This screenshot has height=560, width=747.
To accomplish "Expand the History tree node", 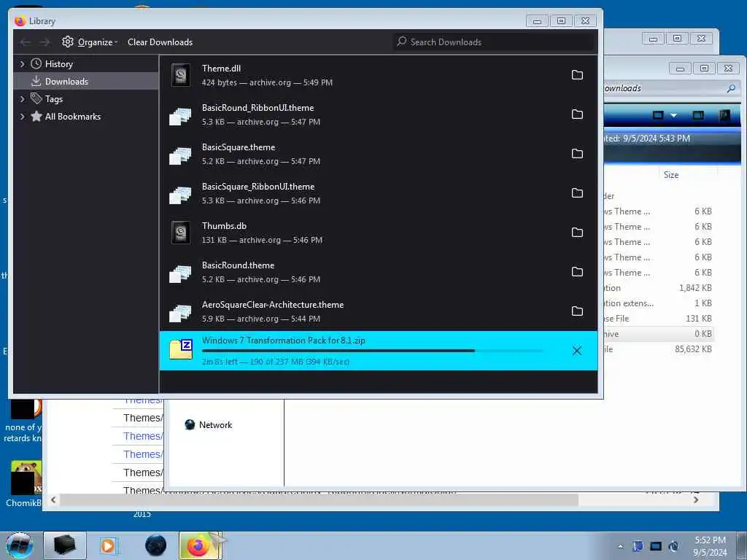I will [x=22, y=64].
